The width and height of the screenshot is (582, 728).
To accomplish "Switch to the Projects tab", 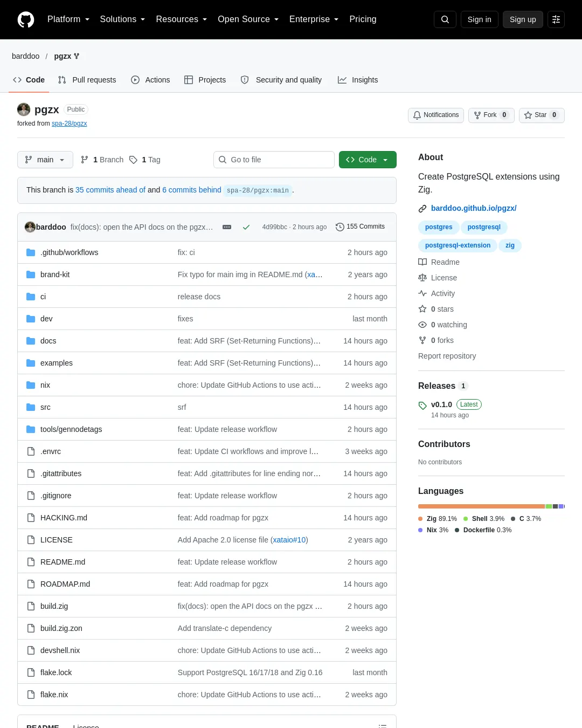I will [x=205, y=80].
